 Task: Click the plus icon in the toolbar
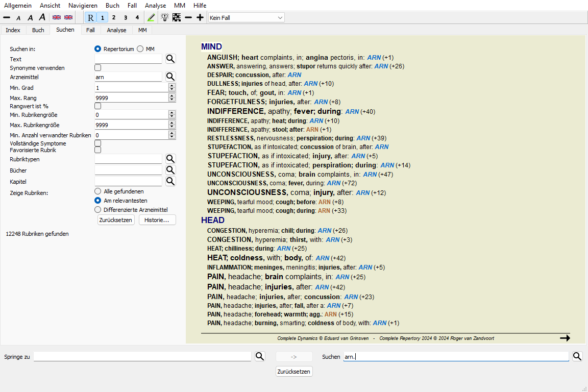coord(200,17)
